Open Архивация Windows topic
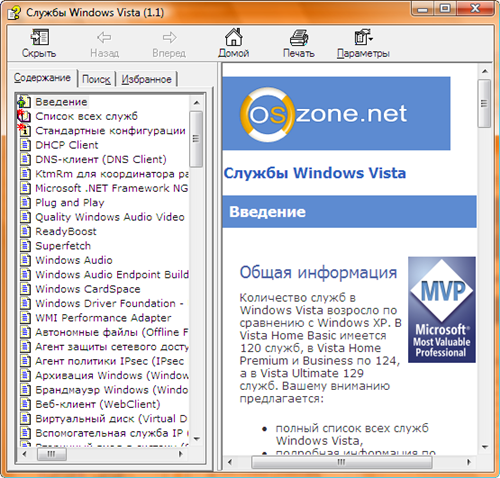Screen dimensions: 500x478 click(x=111, y=375)
